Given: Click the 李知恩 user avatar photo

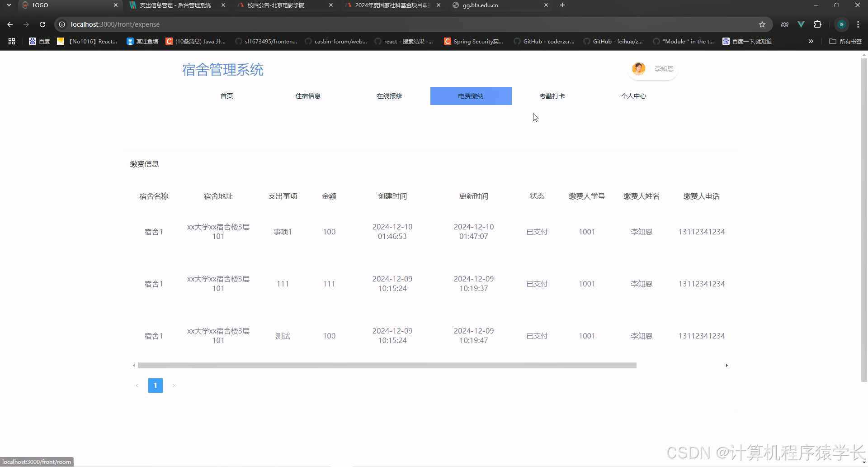Looking at the screenshot, I should click(638, 68).
